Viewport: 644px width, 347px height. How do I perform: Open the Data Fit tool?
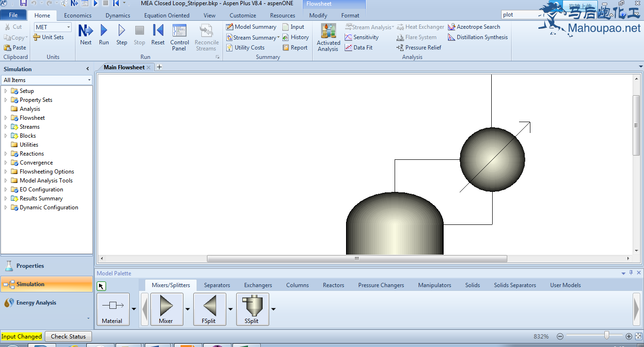(x=359, y=48)
